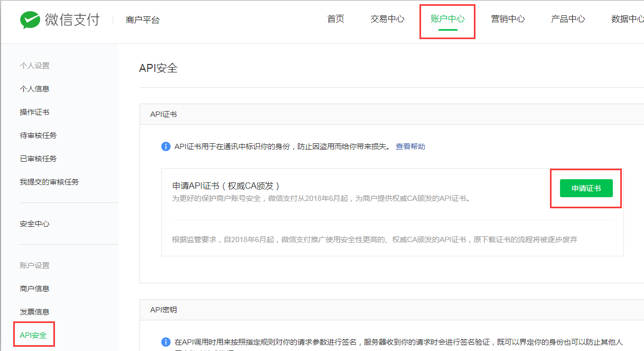
Task: Click the text starting API证书用于在通讯中
Action: click(283, 146)
